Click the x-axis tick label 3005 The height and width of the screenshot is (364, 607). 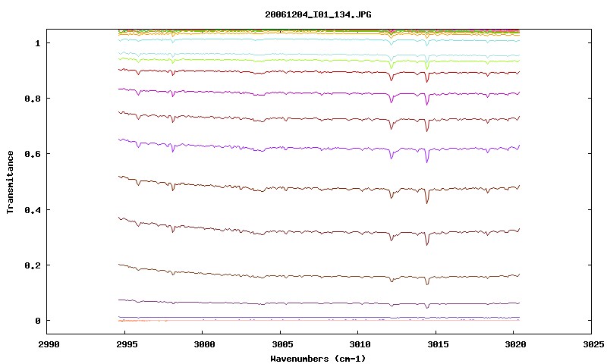tap(282, 344)
